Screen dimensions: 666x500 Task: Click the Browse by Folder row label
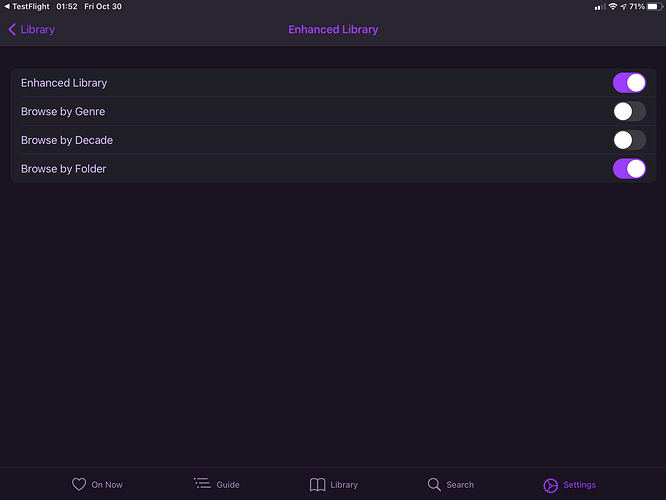(63, 169)
